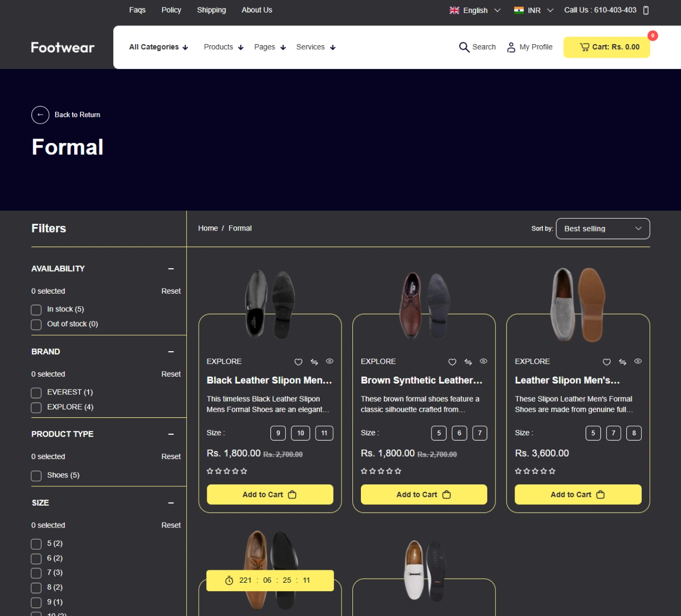Check size 8 filter
Viewport: 681px width, 616px height.
pos(36,588)
